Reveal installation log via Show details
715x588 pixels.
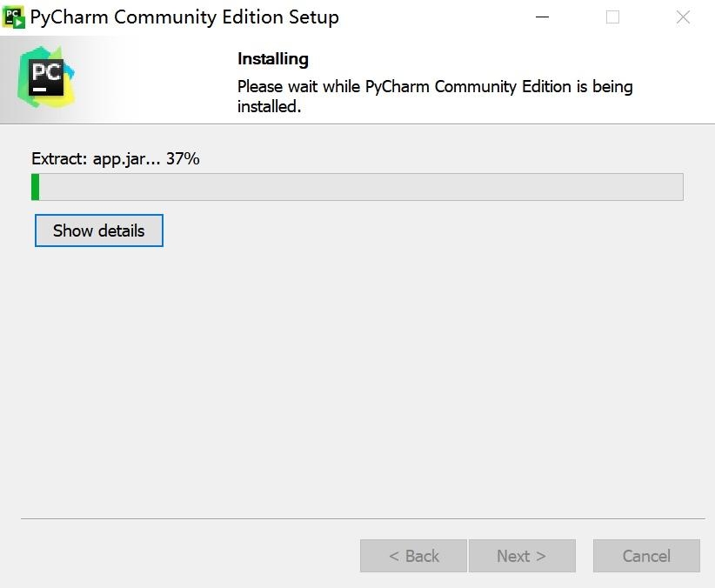[x=98, y=231]
